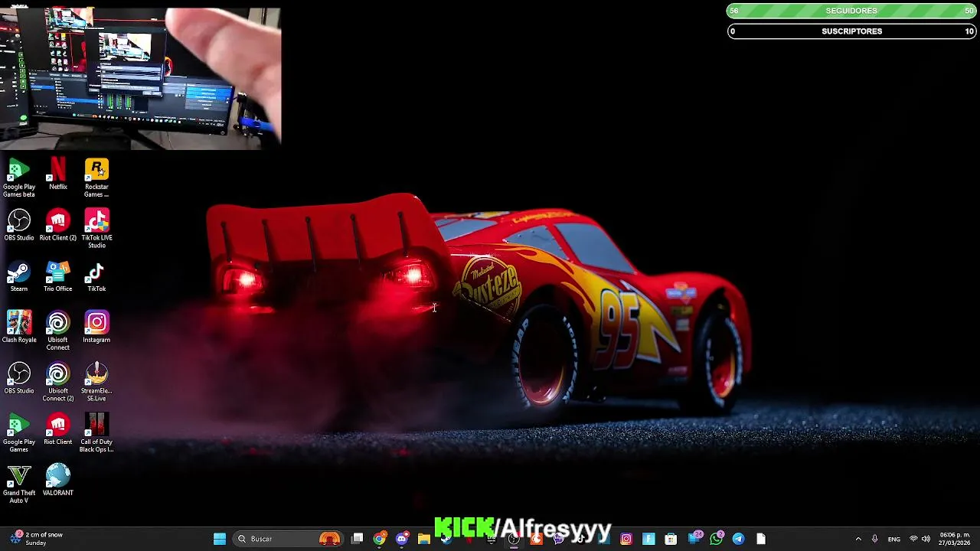Open Google Chrome from the taskbar
Viewport: 980px width, 551px height.
pos(380,539)
